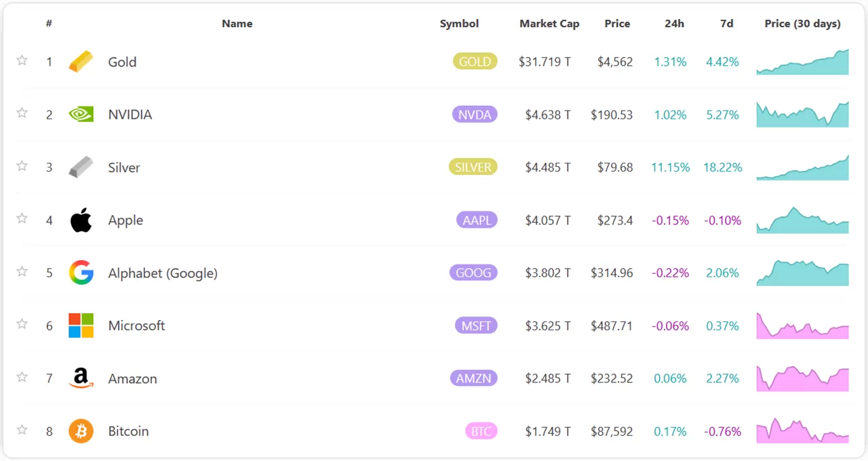Click the purple NVDA symbol badge

[475, 115]
